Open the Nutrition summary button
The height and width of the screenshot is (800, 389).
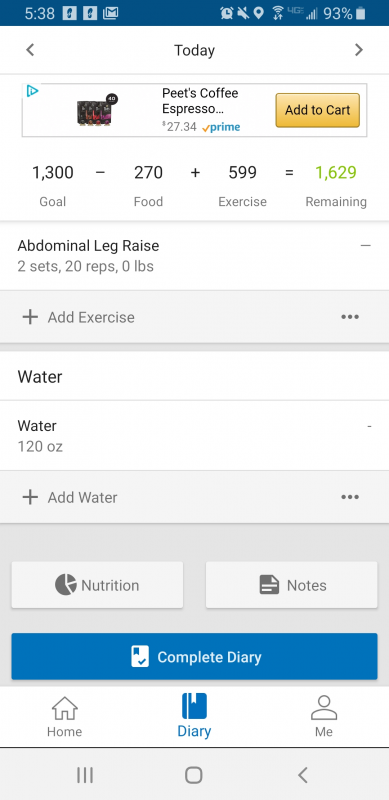coord(97,585)
